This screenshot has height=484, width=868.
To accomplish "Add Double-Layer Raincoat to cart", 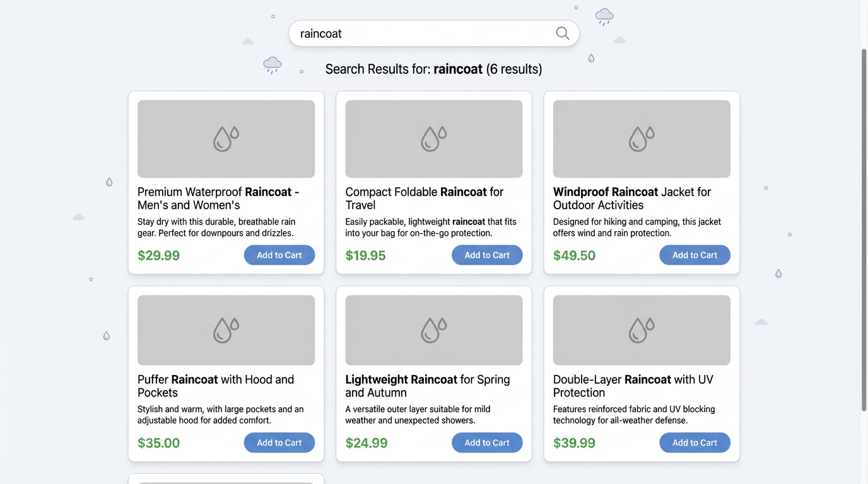I will (695, 442).
